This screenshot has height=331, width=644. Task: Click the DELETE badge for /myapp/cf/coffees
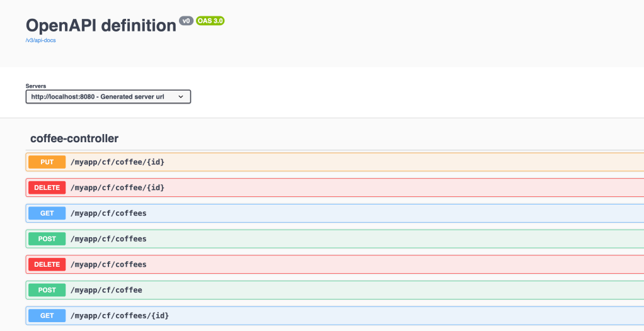[x=47, y=264]
